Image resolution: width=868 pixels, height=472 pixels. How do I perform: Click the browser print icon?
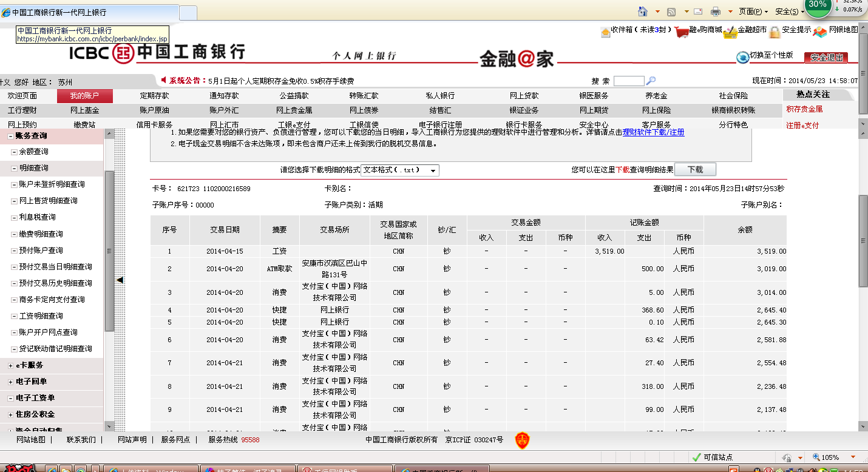click(716, 12)
